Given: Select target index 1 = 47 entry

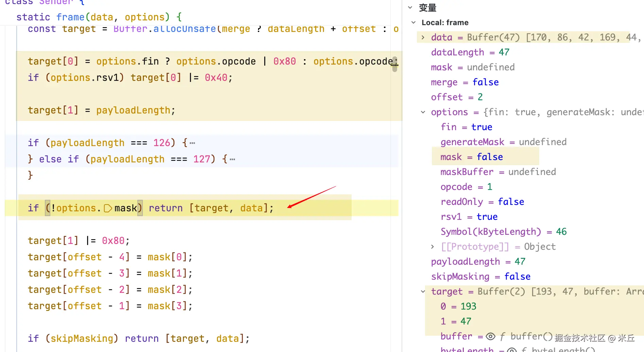Looking at the screenshot, I should (456, 321).
